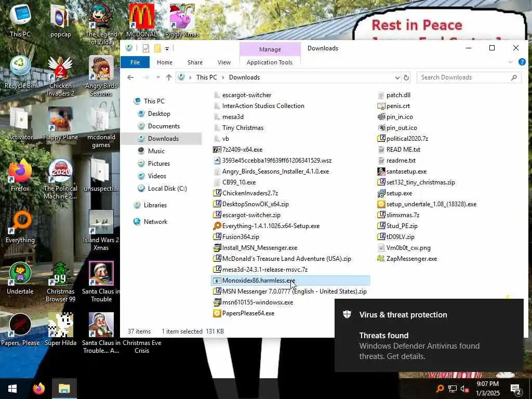Open the notification Action Center
Screen dimensions: 532x399
[x=515, y=389]
